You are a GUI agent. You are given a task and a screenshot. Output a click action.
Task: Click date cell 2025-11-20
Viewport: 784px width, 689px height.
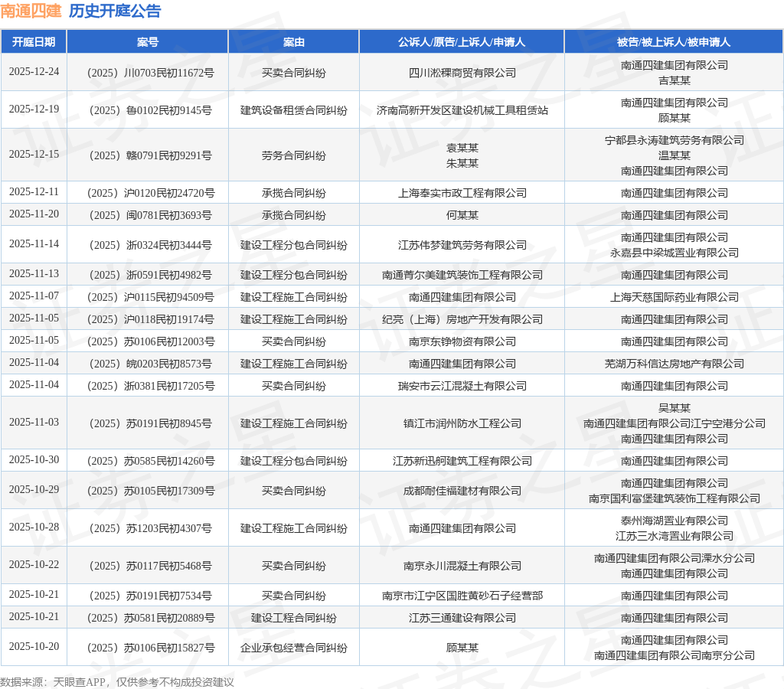coord(34,214)
